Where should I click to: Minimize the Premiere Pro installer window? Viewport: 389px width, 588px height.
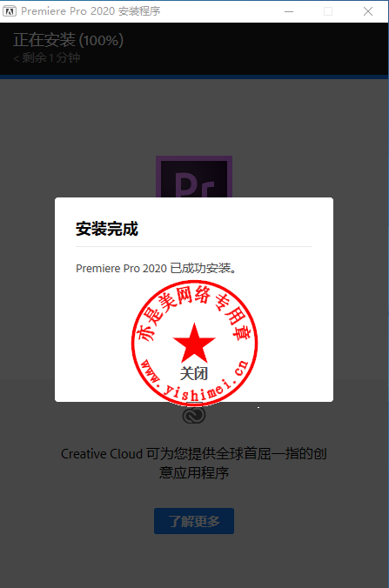click(x=289, y=11)
